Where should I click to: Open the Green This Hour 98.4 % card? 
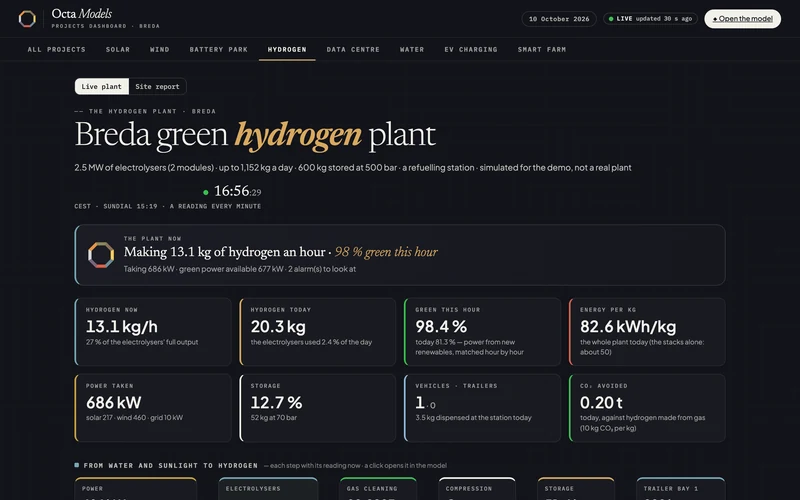click(x=482, y=332)
